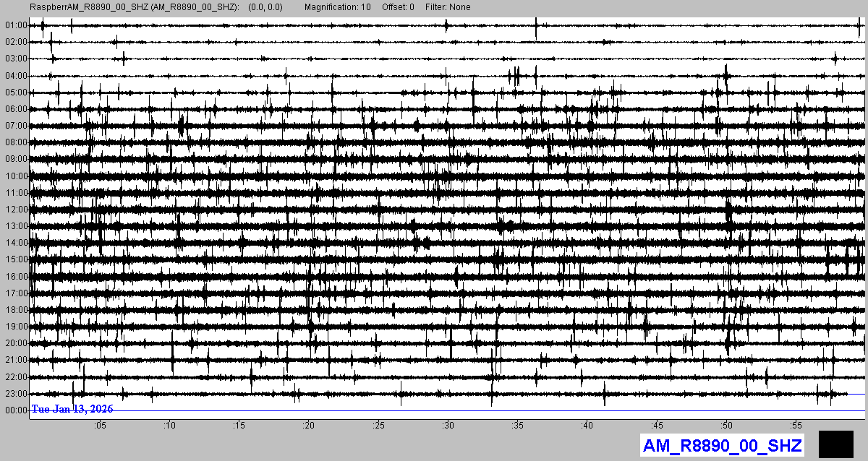Select the 15:00 hour row label
The image size is (868, 461).
16,259
